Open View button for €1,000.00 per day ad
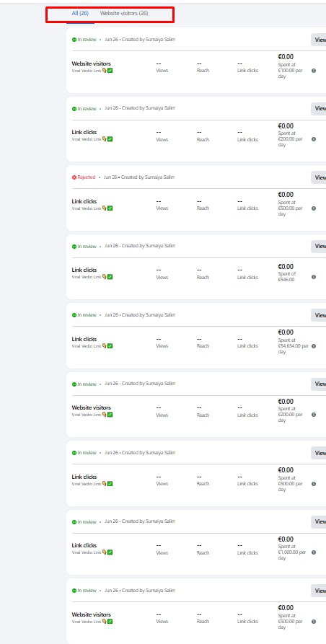 [319, 521]
